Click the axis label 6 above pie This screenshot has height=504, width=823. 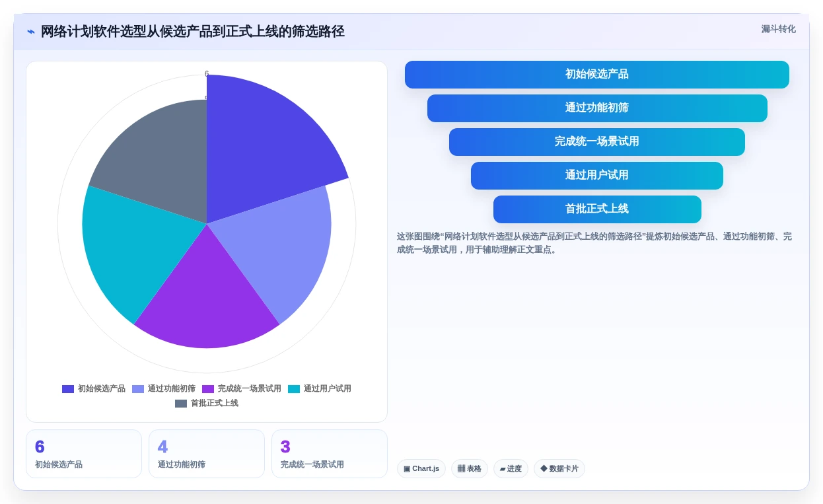tap(207, 74)
